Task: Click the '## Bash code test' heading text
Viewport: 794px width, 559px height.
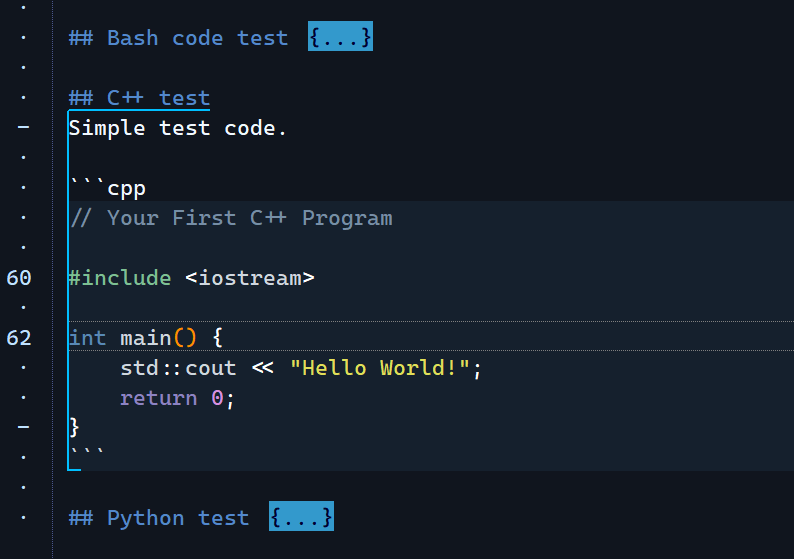Action: 178,38
